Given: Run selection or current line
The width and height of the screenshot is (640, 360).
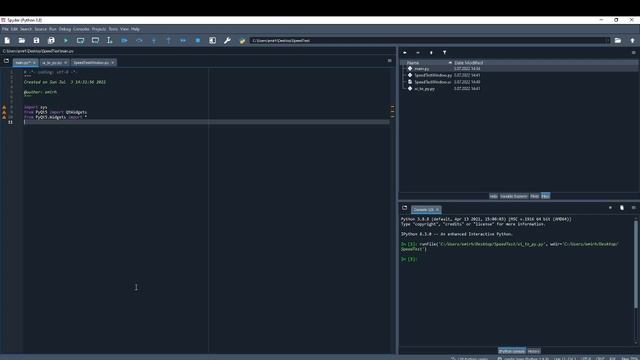Looking at the screenshot, I should click(x=109, y=40).
